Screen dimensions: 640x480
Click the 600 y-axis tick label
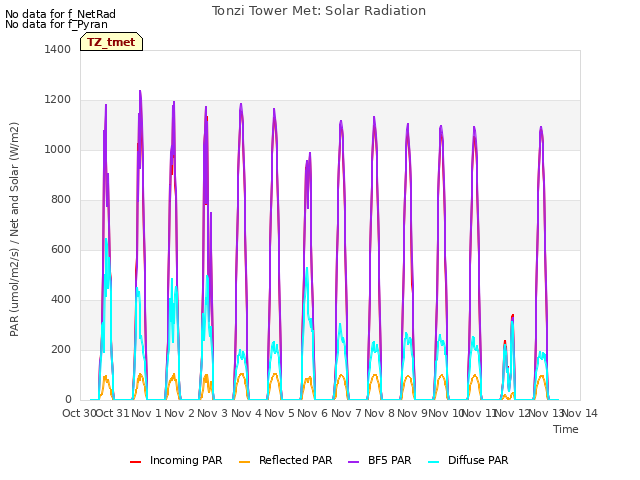pyautogui.click(x=61, y=249)
